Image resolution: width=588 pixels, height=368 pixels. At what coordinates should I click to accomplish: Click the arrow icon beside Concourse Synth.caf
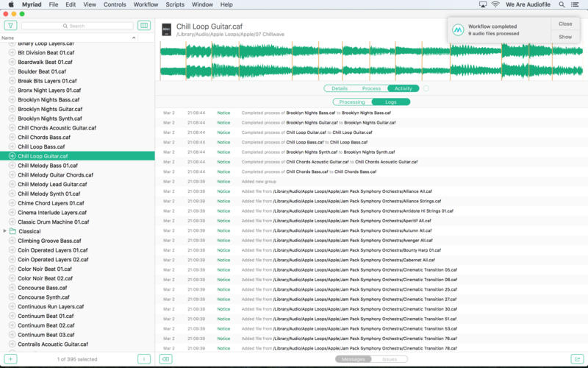(12, 297)
